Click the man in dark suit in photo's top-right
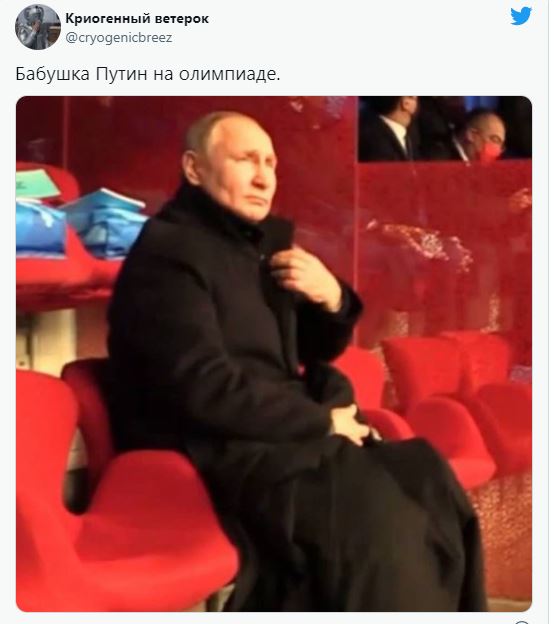Viewport: 556px width, 624px height. [x=396, y=129]
